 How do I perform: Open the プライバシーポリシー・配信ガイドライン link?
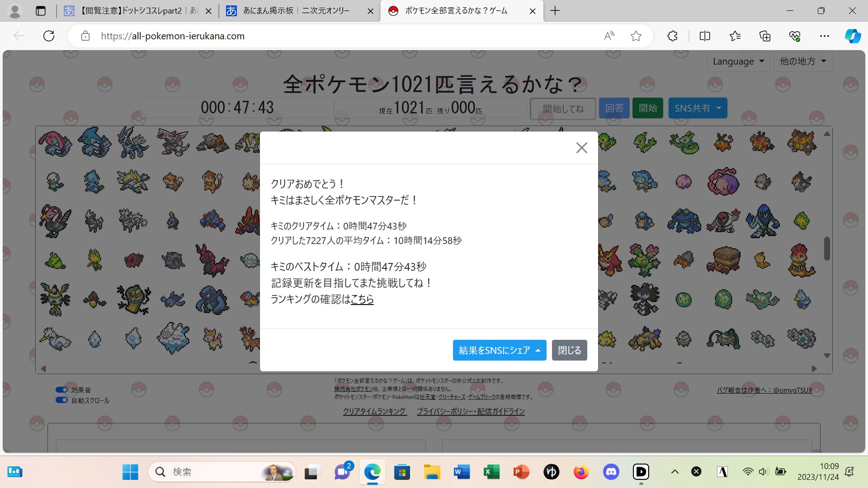point(471,411)
